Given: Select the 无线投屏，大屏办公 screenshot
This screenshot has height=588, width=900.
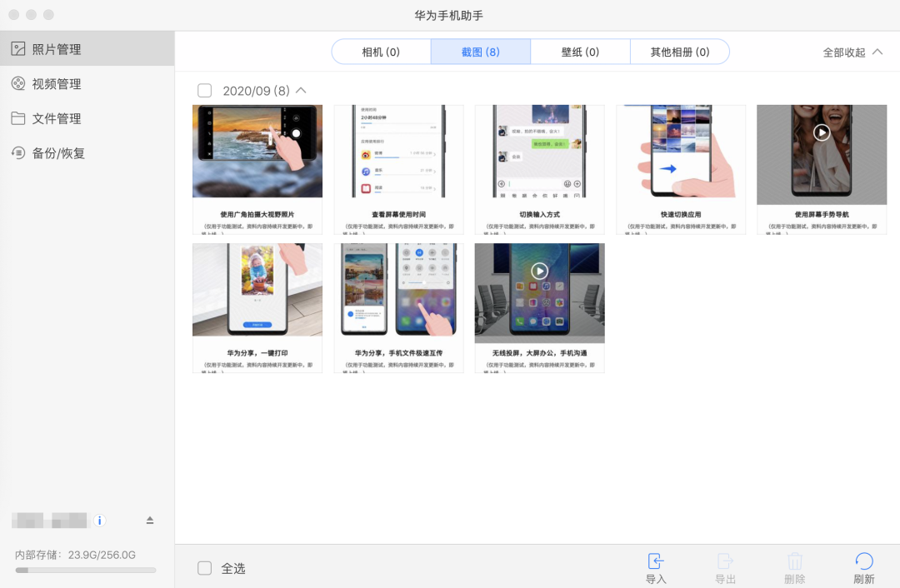Looking at the screenshot, I should (539, 308).
